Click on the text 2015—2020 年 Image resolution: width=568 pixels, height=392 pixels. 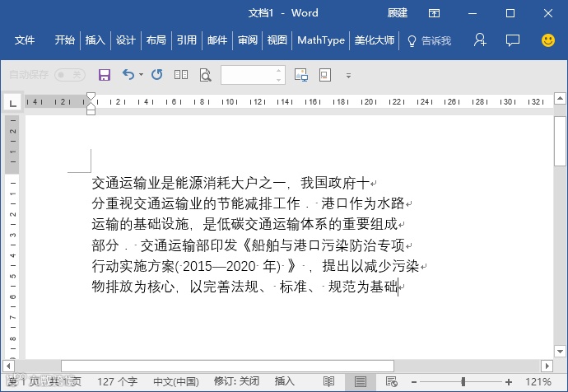[x=230, y=266]
